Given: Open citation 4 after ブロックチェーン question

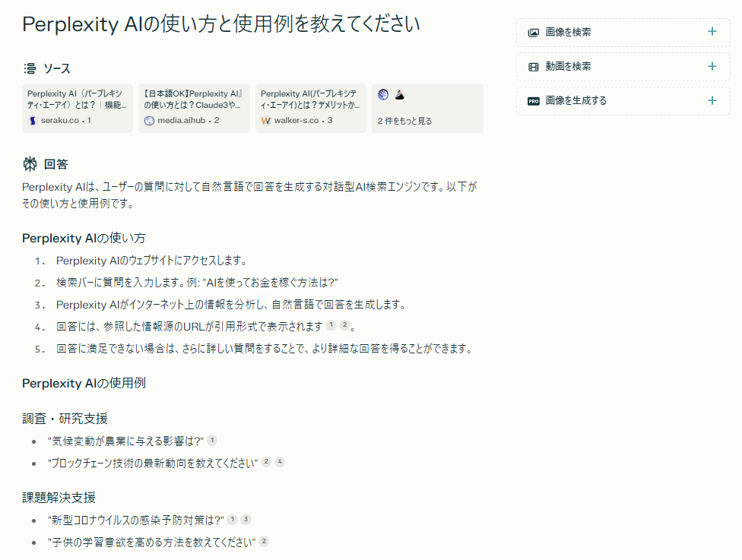Looking at the screenshot, I should tap(280, 462).
